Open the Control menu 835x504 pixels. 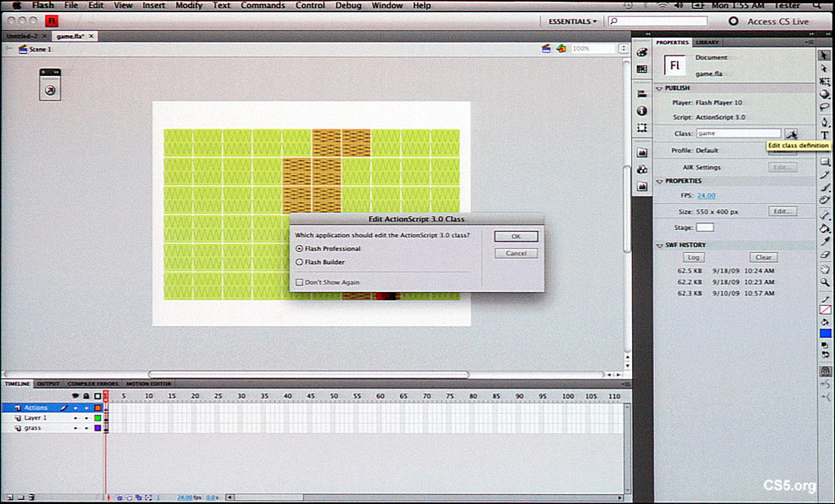click(x=310, y=6)
